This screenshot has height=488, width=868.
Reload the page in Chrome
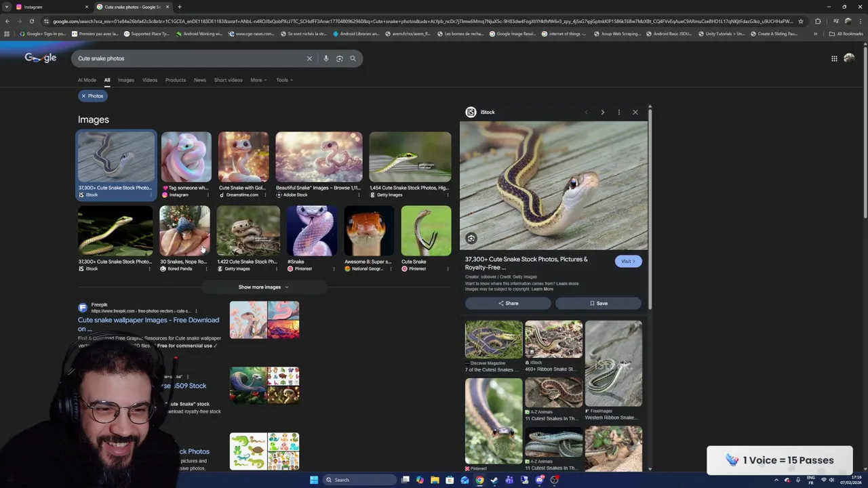point(31,21)
